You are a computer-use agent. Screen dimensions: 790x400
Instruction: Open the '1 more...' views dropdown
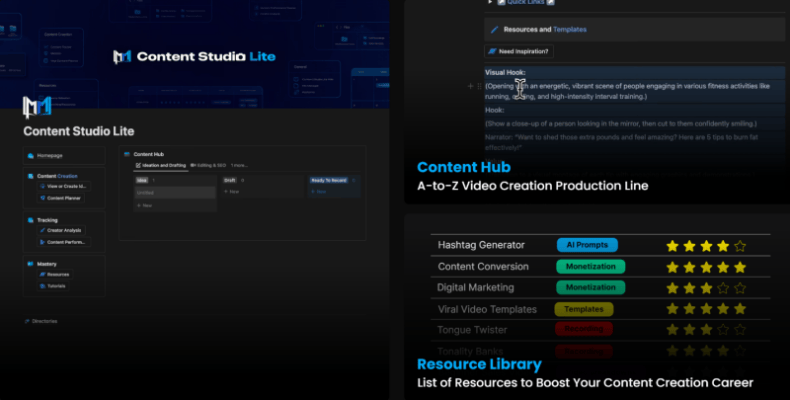coord(238,165)
